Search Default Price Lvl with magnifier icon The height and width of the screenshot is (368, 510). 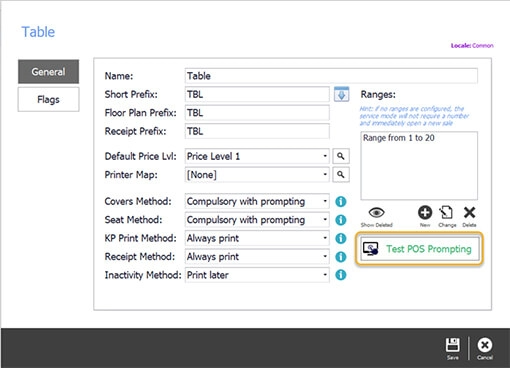[x=341, y=156]
